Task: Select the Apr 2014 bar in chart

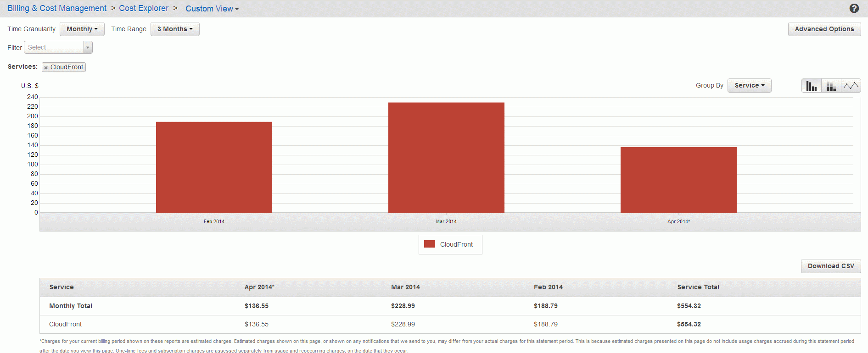Action: 678,180
